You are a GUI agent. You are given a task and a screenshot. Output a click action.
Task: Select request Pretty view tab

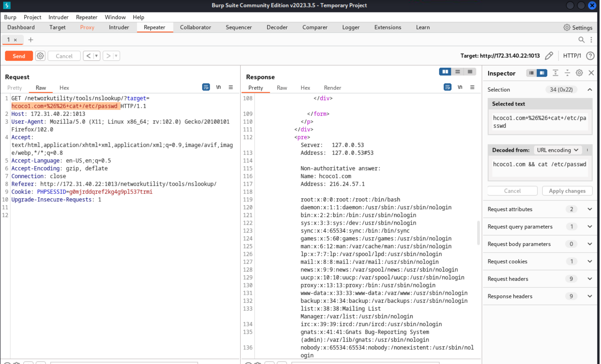click(x=15, y=88)
